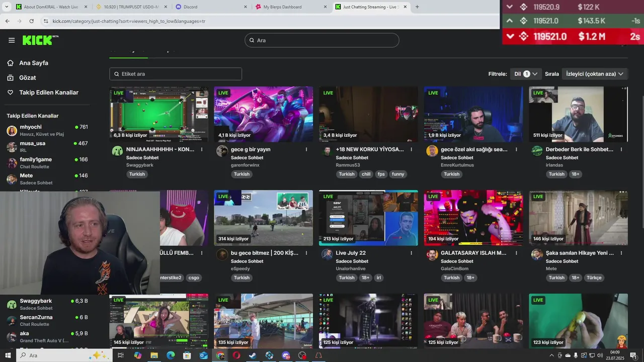Open the +18 NEW KORKU stream thumbnail
This screenshot has width=644, height=362.
pyautogui.click(x=368, y=114)
